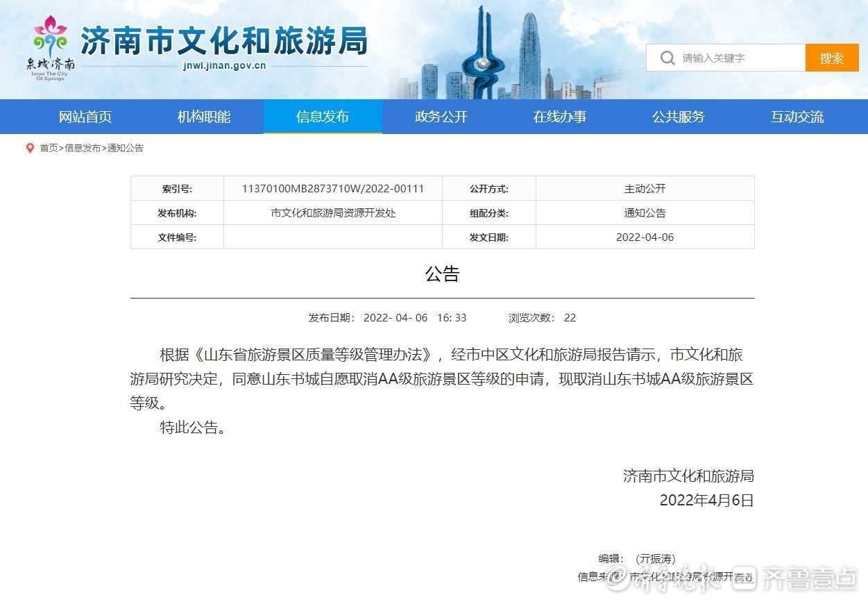Click the 济南市文化和旅游局 signature line
This screenshot has height=604, width=868.
[x=688, y=476]
